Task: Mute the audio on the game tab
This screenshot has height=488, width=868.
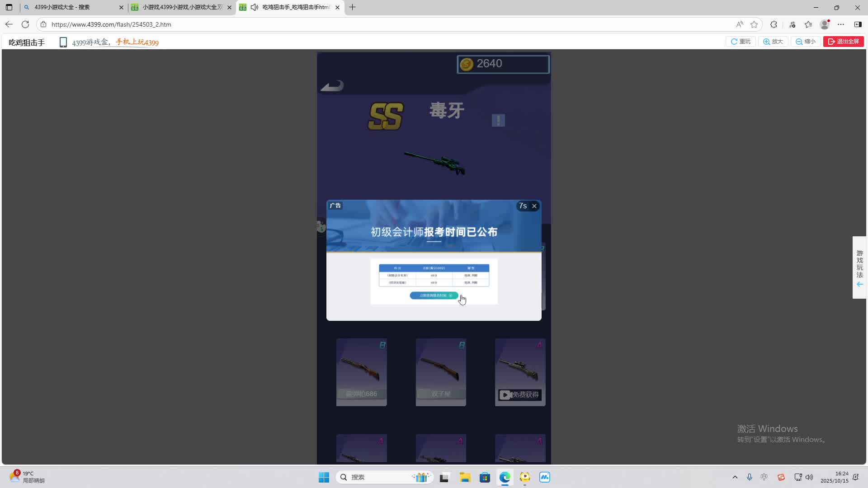Action: pos(255,7)
